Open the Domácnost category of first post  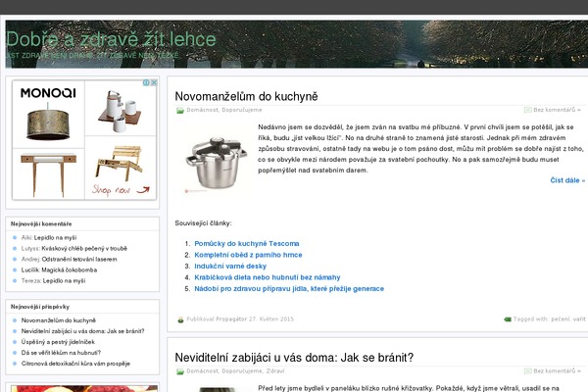tap(202, 110)
